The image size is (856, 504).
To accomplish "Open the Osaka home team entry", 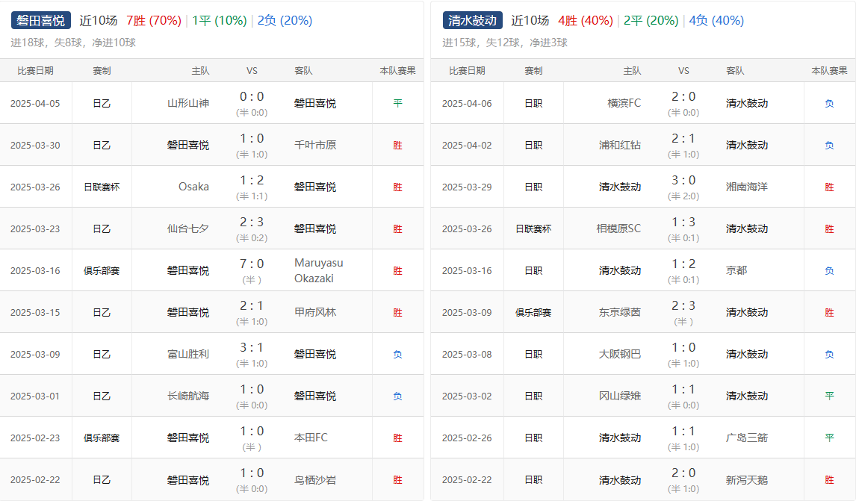I will tap(193, 187).
